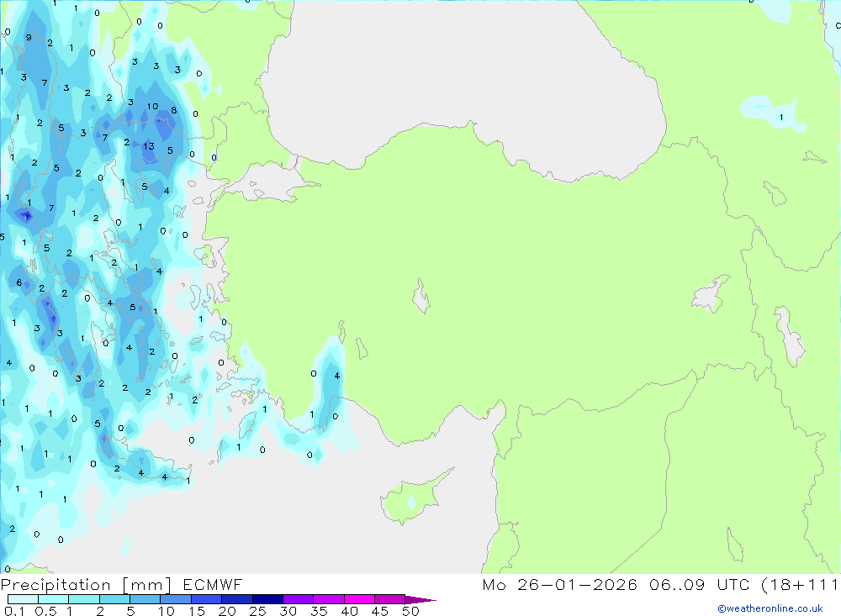This screenshot has width=841, height=616.
Task: Click the '0.1' legend scale label
Action: pos(14,611)
